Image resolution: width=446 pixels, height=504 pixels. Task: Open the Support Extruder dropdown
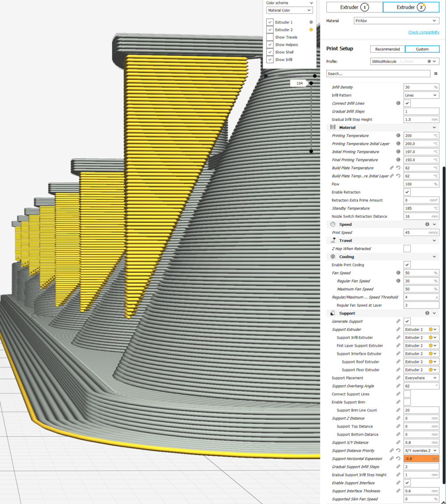421,329
